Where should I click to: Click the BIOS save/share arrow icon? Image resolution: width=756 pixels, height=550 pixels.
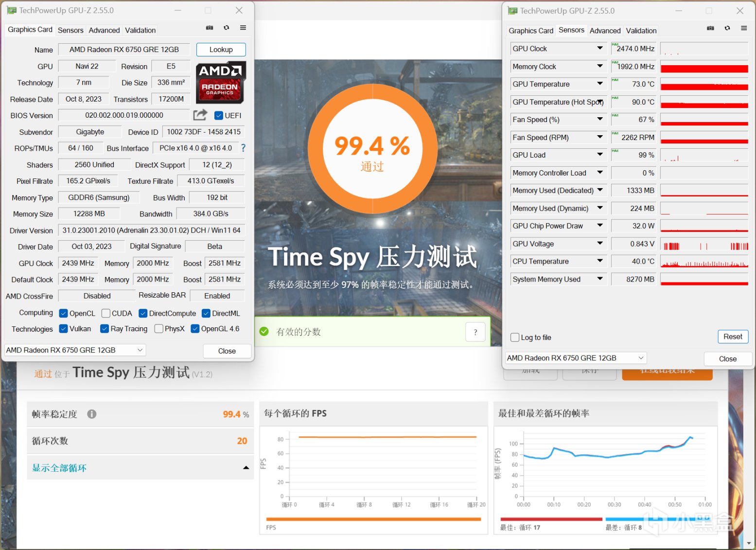(x=200, y=115)
